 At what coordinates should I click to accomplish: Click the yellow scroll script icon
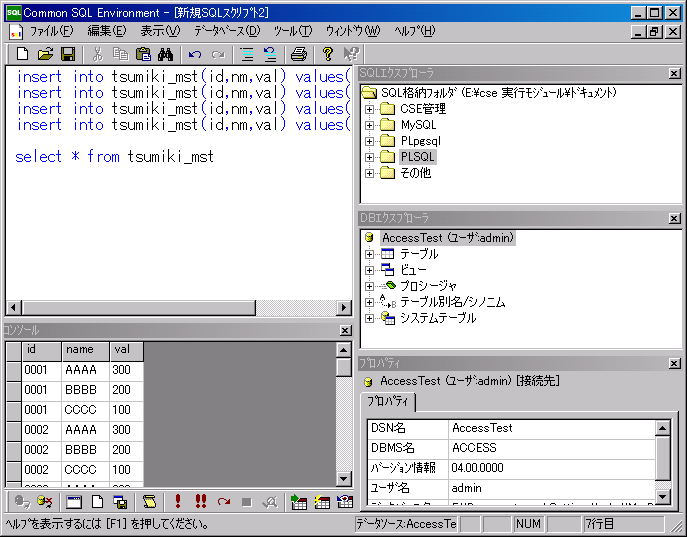[149, 502]
